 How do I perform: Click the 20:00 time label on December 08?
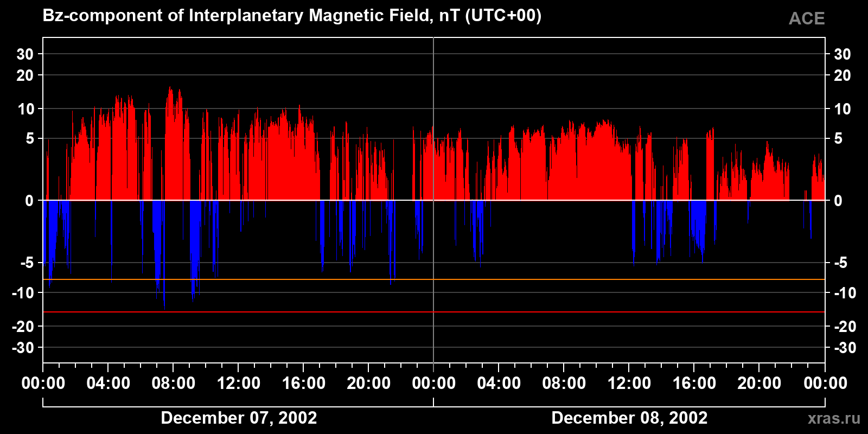pos(759,384)
